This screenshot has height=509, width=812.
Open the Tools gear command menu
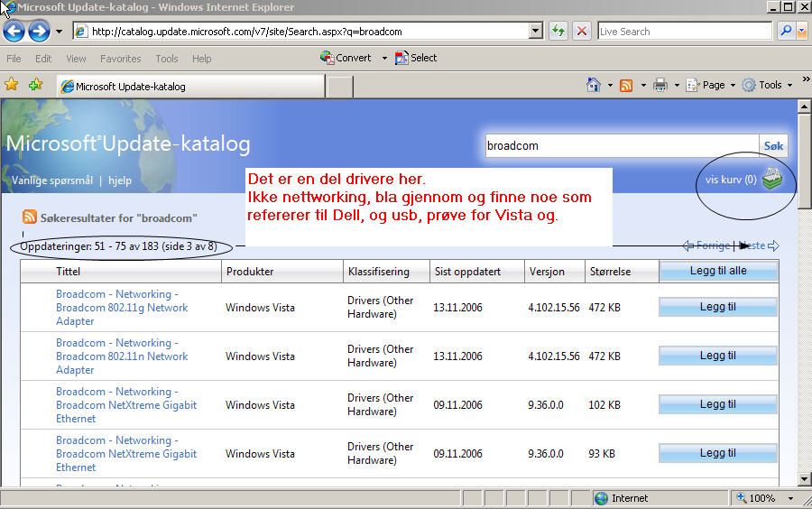766,85
